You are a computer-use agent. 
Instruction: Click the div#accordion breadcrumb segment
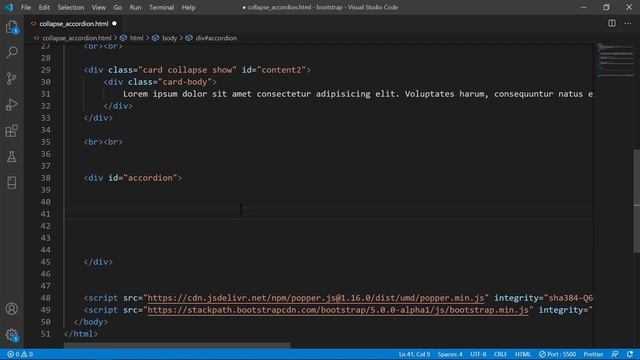tap(216, 38)
